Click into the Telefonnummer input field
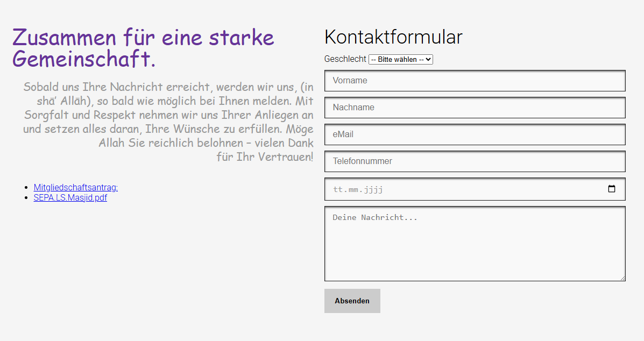This screenshot has width=644, height=341. click(x=475, y=161)
